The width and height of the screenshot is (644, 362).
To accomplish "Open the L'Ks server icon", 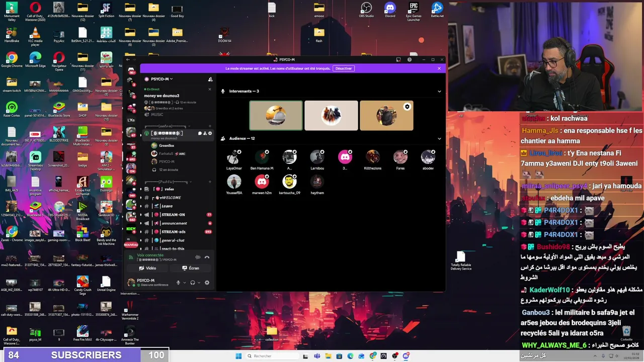I will [x=131, y=120].
